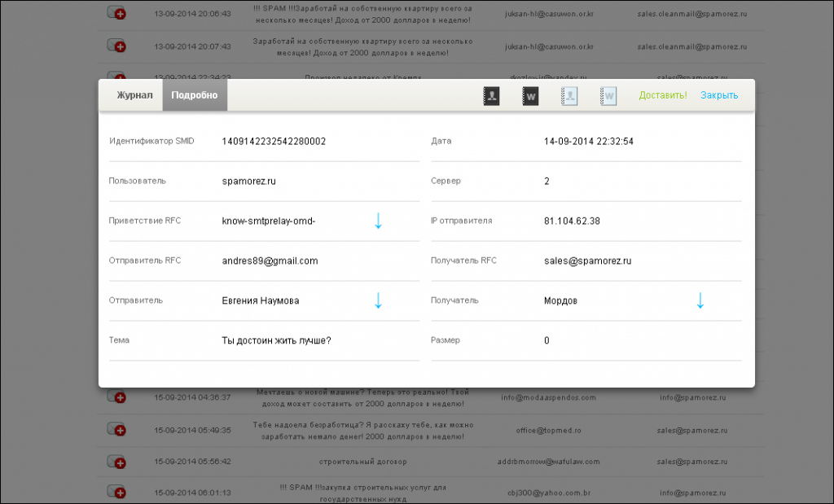Viewport: 834px width, 504px height.
Task: Click the light notebook icon with person
Action: click(569, 96)
